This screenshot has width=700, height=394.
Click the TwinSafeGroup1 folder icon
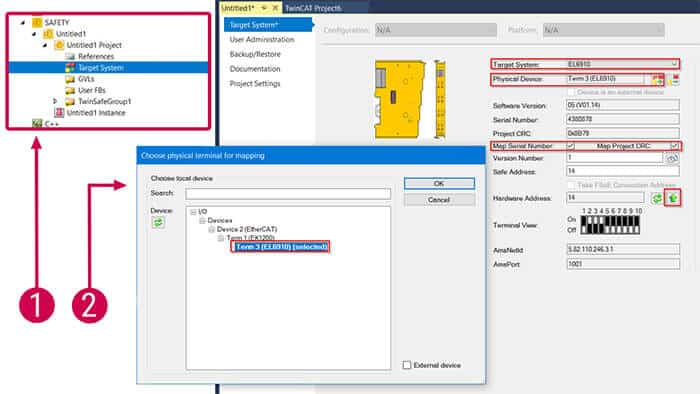coord(70,102)
